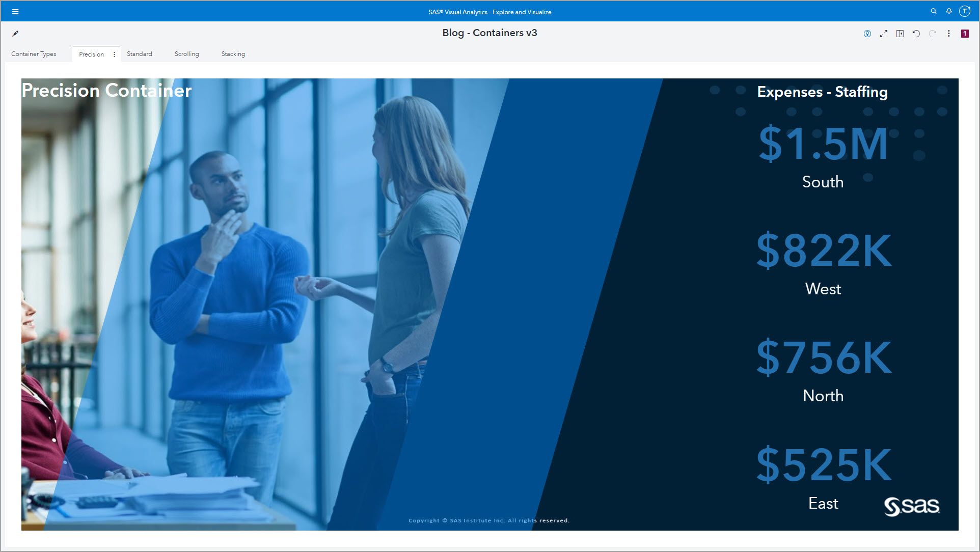This screenshot has width=980, height=552.
Task: Click the magenta number 1 badge
Action: click(965, 34)
